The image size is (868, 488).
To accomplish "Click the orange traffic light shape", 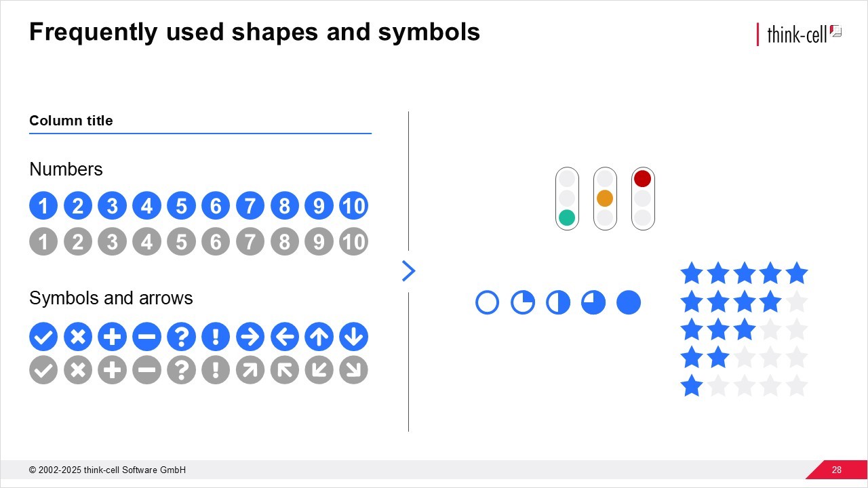I will point(605,199).
